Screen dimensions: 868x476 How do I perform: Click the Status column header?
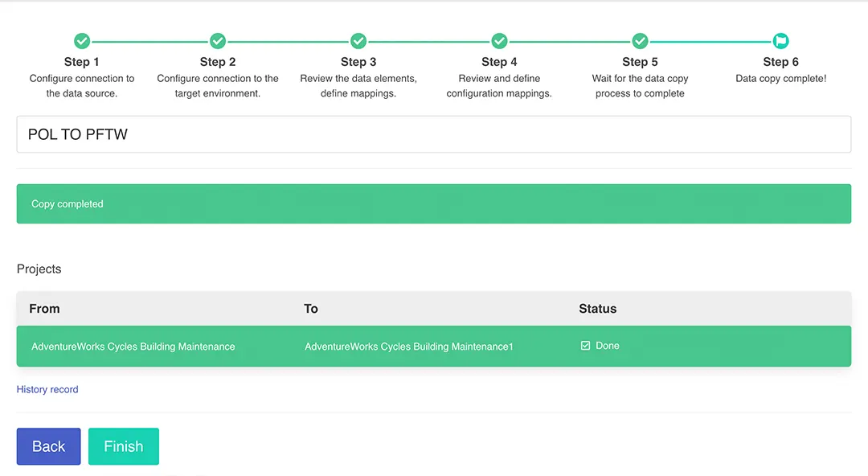[597, 309]
